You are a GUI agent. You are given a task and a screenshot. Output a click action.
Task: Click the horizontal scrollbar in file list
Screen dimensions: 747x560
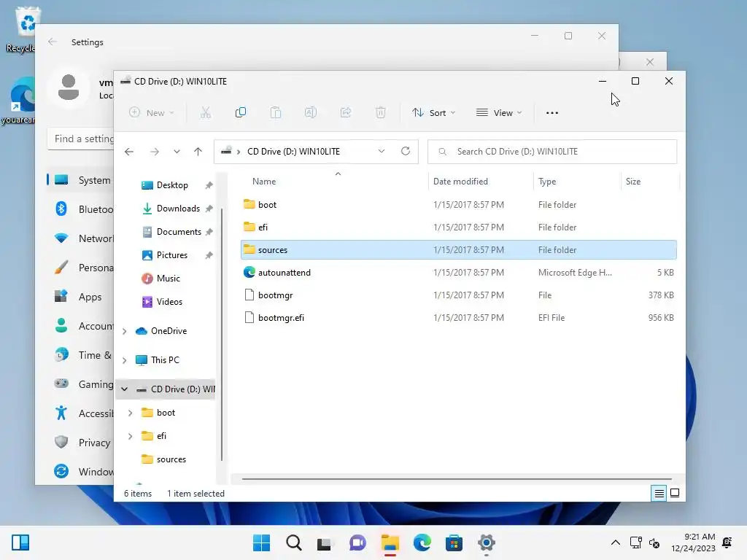click(457, 478)
